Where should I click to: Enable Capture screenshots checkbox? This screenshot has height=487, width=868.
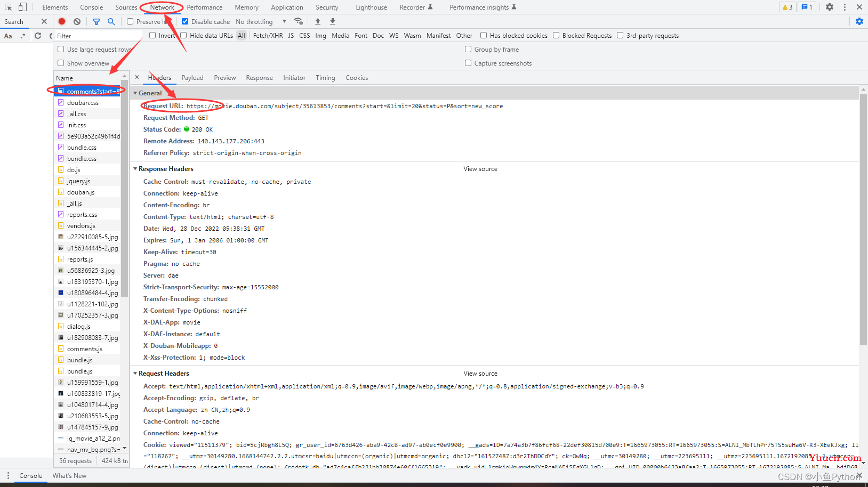[x=468, y=63]
